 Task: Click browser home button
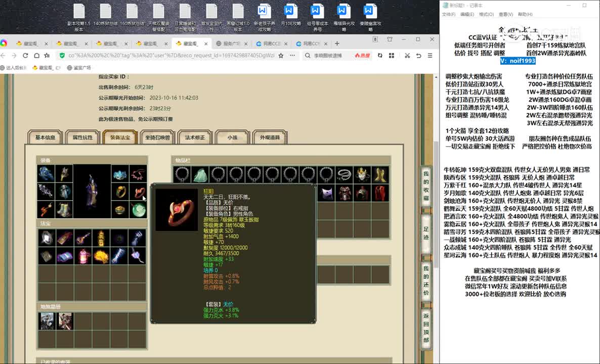coord(36,56)
